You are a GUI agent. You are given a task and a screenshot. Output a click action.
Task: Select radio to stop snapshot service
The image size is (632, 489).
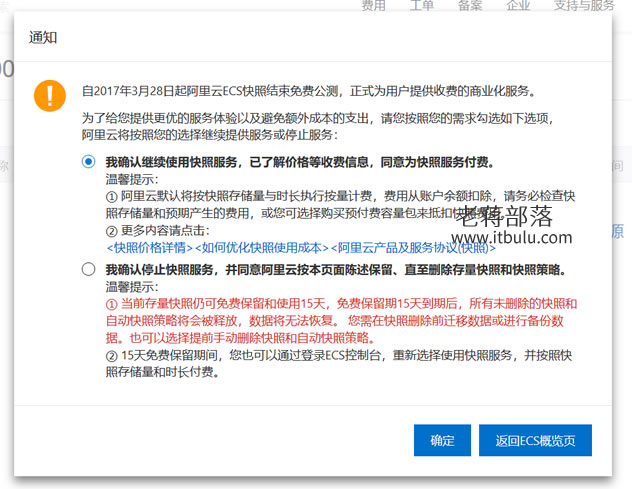pyautogui.click(x=88, y=269)
